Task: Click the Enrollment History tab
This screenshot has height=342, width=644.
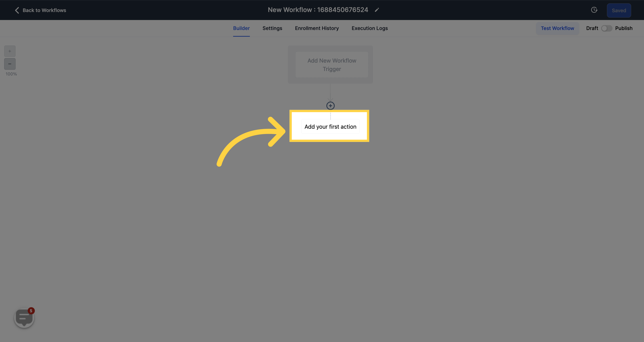Action: [317, 28]
